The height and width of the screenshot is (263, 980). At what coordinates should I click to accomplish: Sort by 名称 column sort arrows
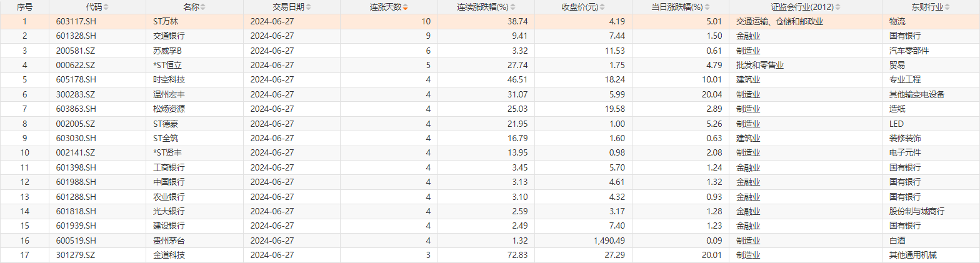pyautogui.click(x=202, y=7)
